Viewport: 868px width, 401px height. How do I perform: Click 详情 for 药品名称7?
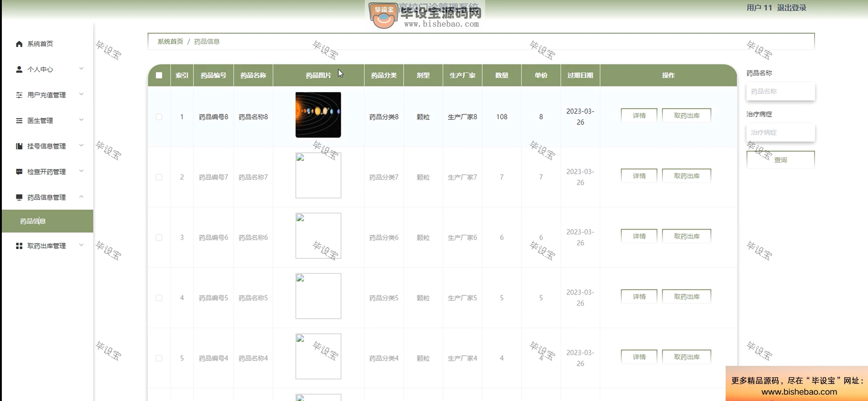pos(639,176)
